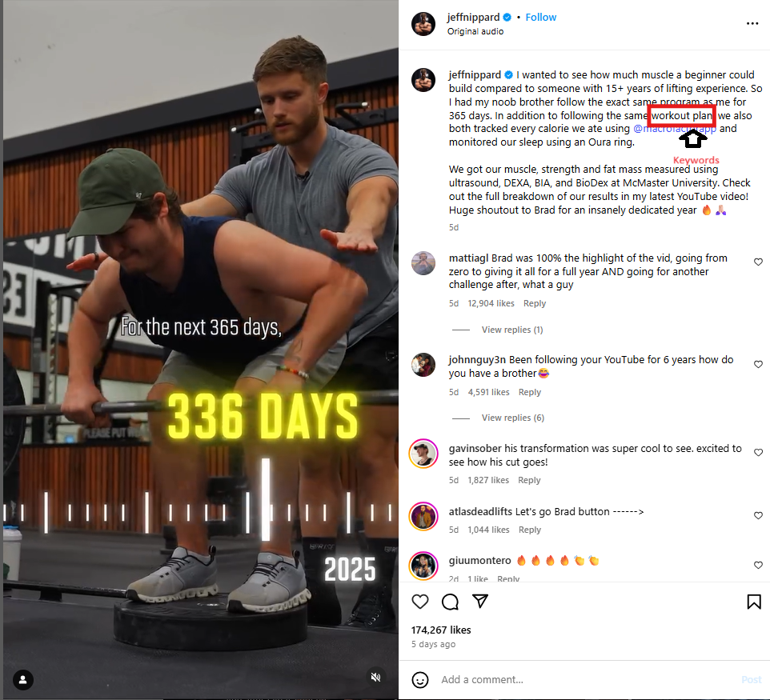This screenshot has width=770, height=700.
Task: Open the emoji picker smiley icon
Action: pos(420,680)
